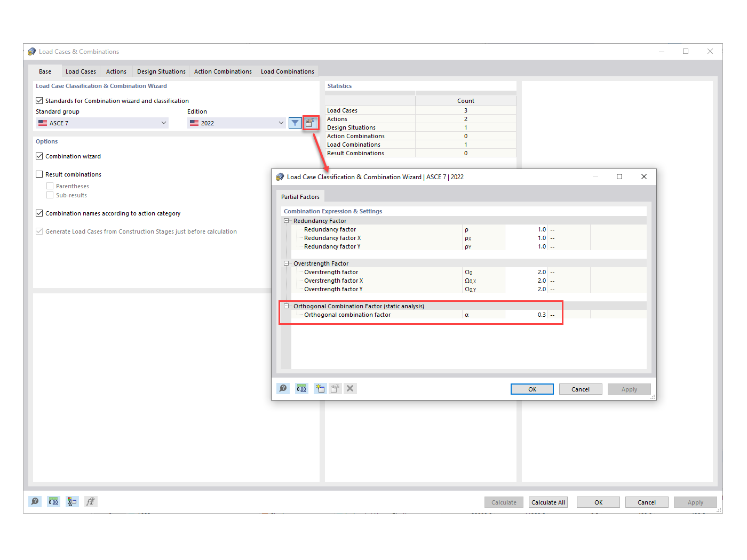Viewport: 747px width, 560px height.
Task: Click OK in the main window
Action: [598, 502]
